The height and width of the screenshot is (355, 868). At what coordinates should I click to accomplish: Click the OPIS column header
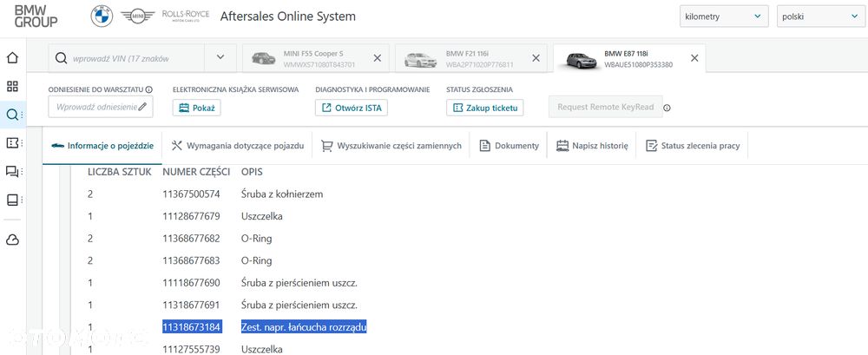[x=252, y=172]
